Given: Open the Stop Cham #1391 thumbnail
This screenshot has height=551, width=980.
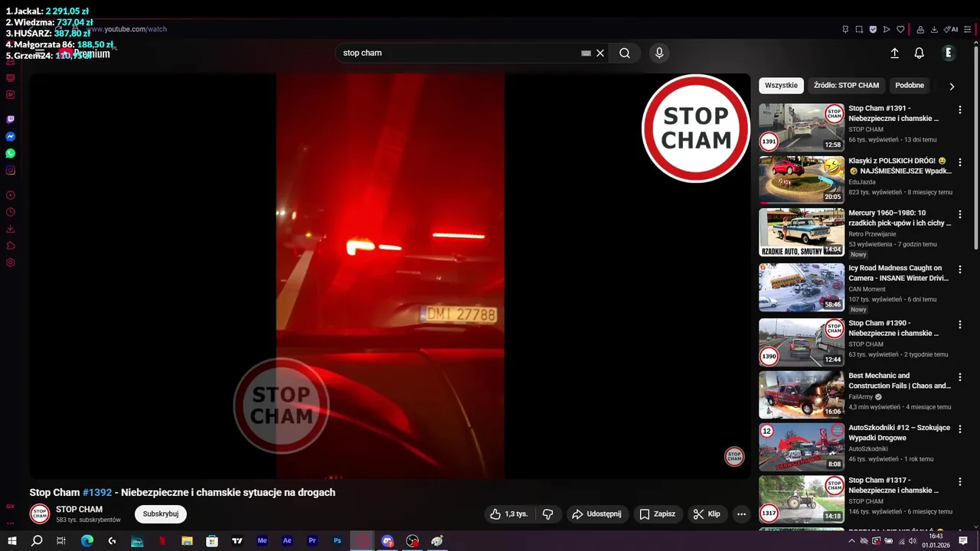Looking at the screenshot, I should point(802,127).
